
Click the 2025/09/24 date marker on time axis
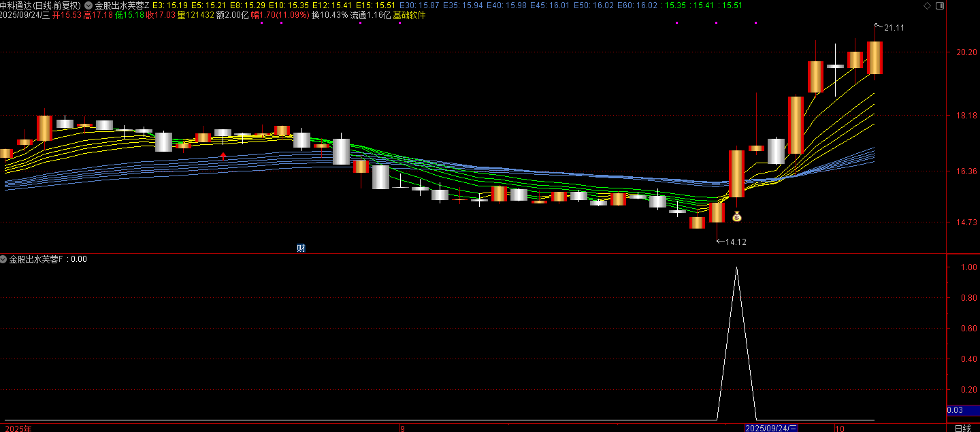coord(770,428)
